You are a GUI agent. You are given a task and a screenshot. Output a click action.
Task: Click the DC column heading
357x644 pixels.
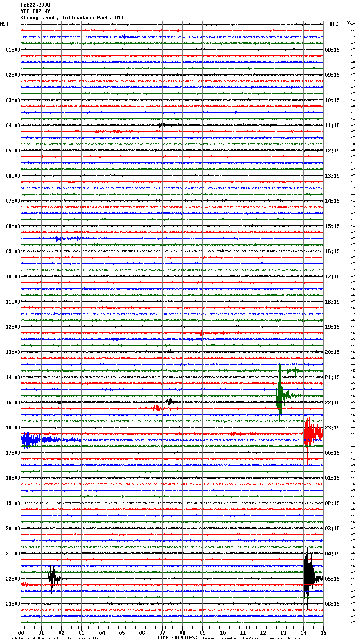[349, 22]
